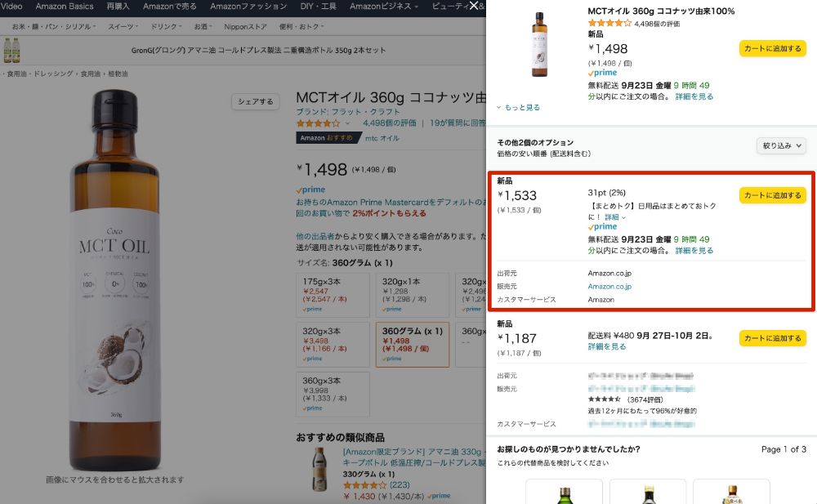817x504 pixels.
Task: Click the Page 1 of 3 indicator
Action: (784, 449)
